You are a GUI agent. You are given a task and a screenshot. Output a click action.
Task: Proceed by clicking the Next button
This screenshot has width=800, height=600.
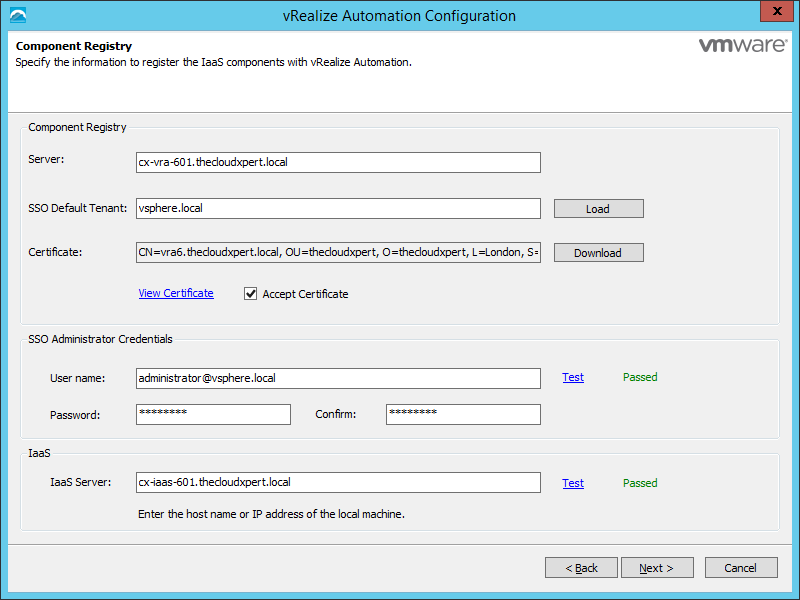pos(657,568)
